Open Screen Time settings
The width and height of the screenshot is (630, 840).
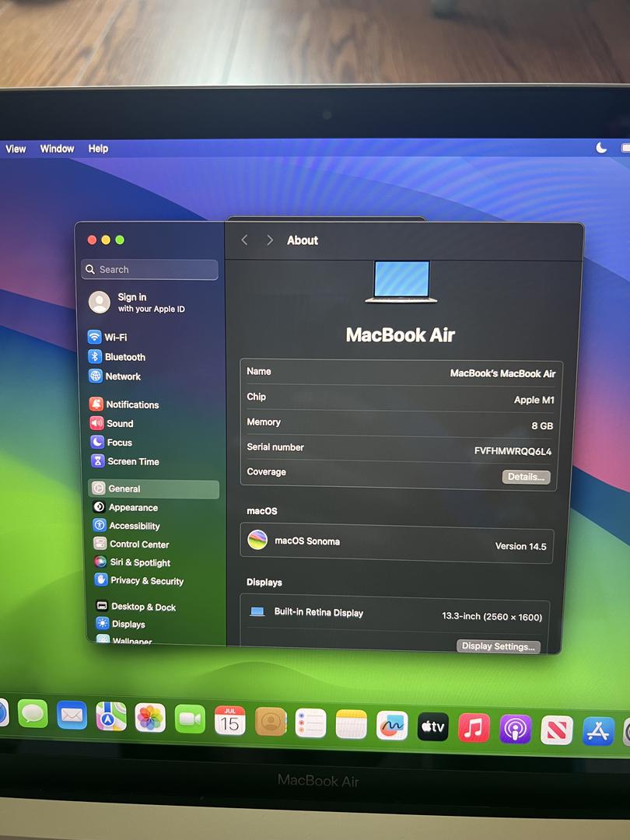coord(125,461)
